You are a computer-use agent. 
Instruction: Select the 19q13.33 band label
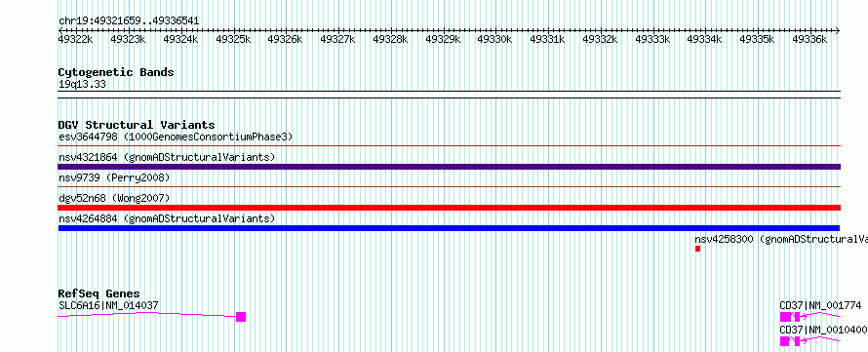point(82,85)
